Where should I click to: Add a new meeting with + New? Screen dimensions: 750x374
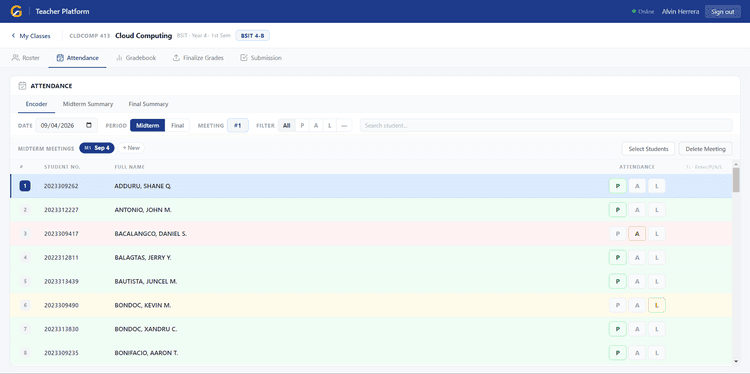coord(131,148)
